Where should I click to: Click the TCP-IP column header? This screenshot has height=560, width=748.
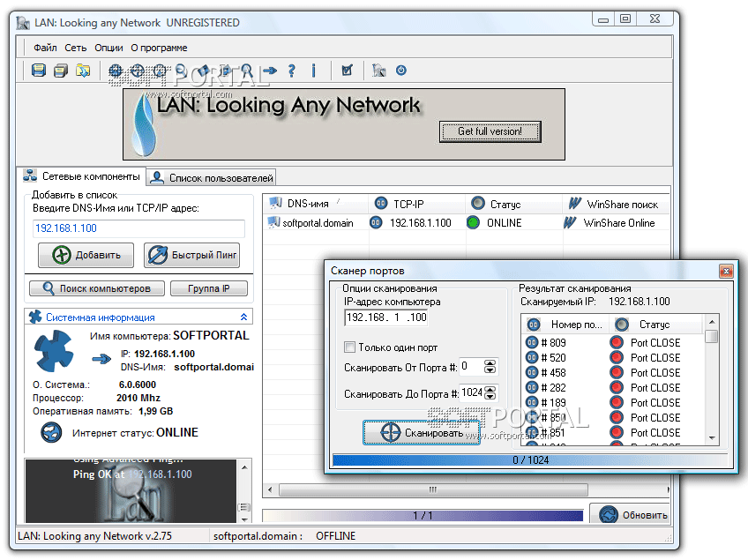coord(417,204)
